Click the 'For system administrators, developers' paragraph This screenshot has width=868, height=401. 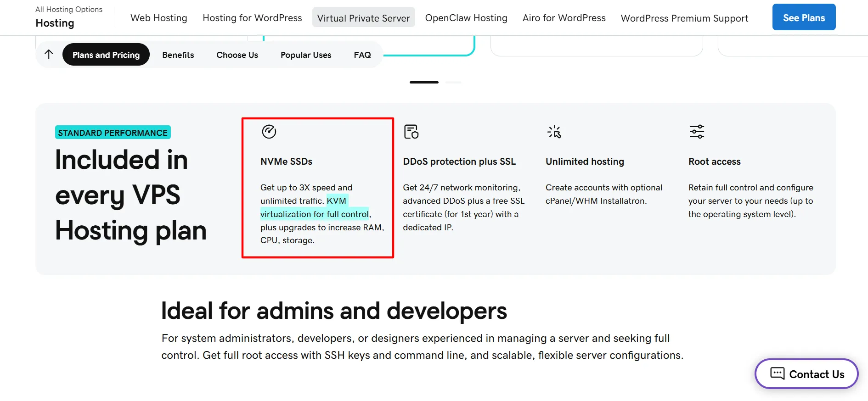422,347
